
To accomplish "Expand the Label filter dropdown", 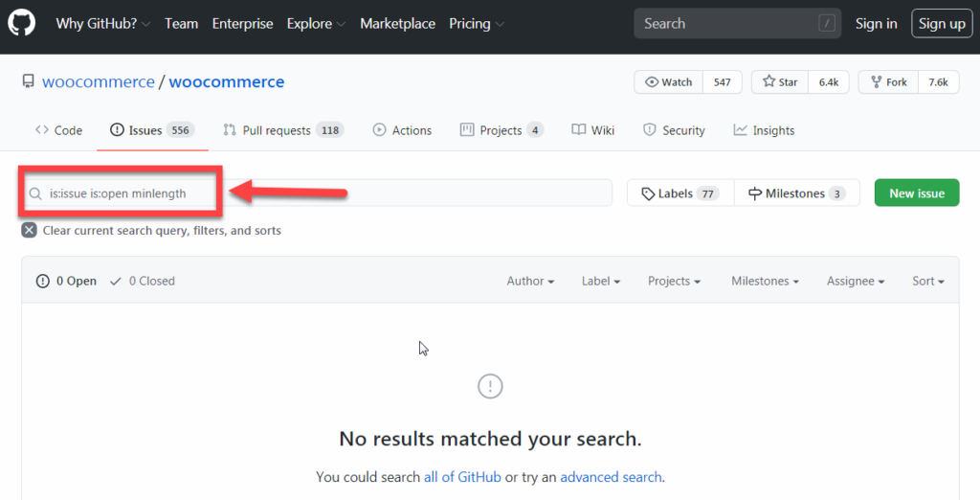I will point(601,281).
